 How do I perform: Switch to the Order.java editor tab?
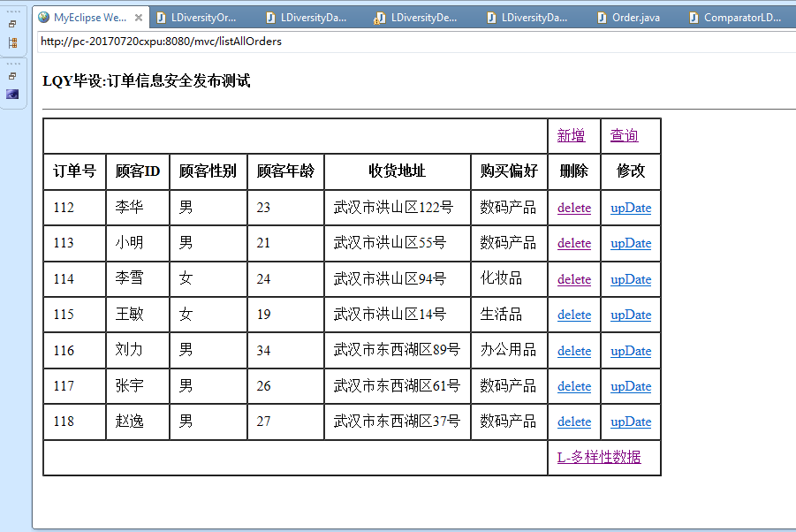[x=635, y=18]
